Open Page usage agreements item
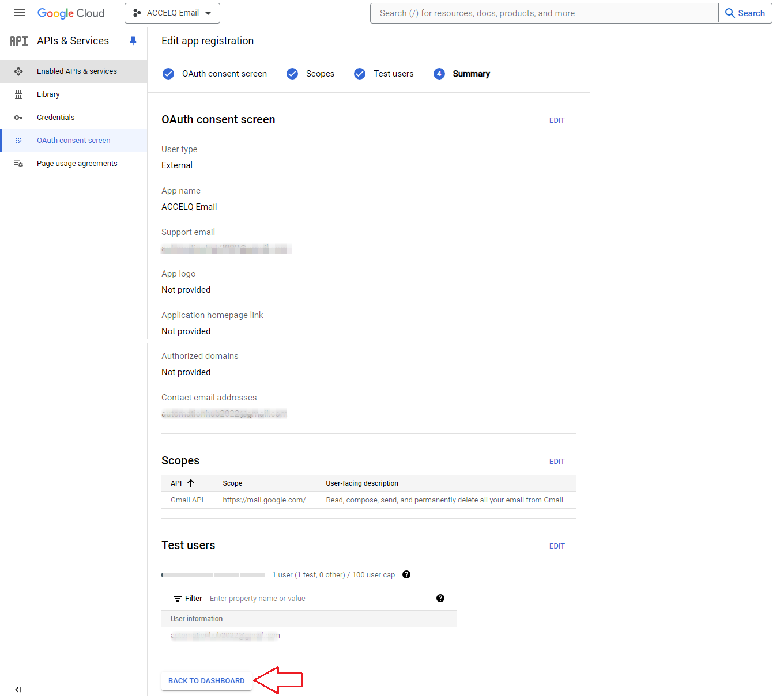This screenshot has width=784, height=696. (74, 164)
